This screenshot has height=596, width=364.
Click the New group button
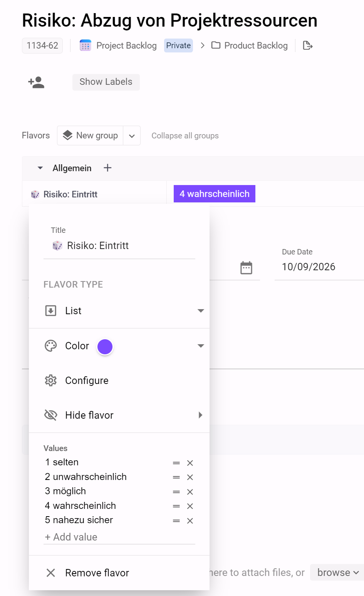[x=91, y=136]
